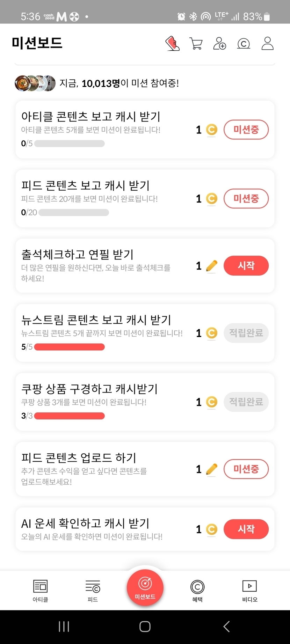
Task: Tap 미션중 for 아티클 콘텐츠 보고 캐시 받기
Action: coord(246,130)
